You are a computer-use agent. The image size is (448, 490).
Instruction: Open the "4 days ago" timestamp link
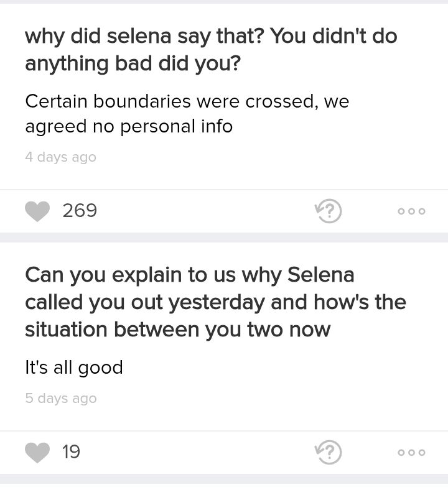pyautogui.click(x=60, y=157)
